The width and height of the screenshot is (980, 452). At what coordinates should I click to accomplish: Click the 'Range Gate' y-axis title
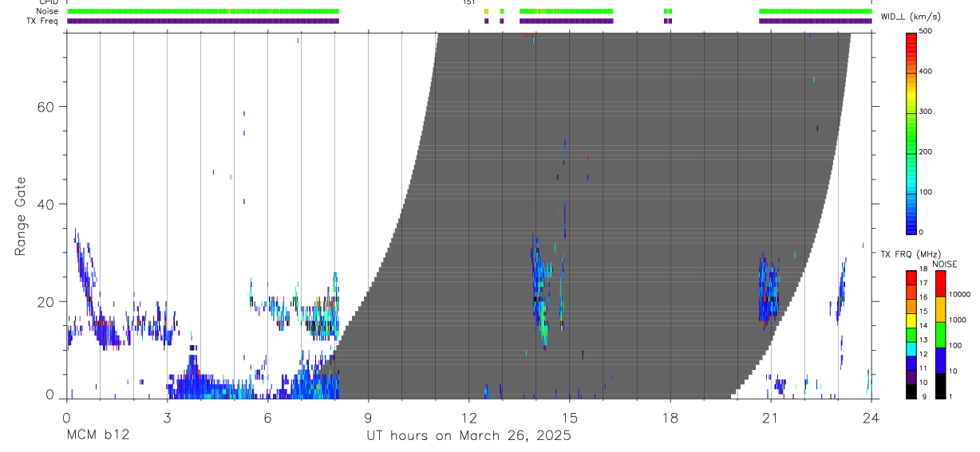pyautogui.click(x=20, y=216)
